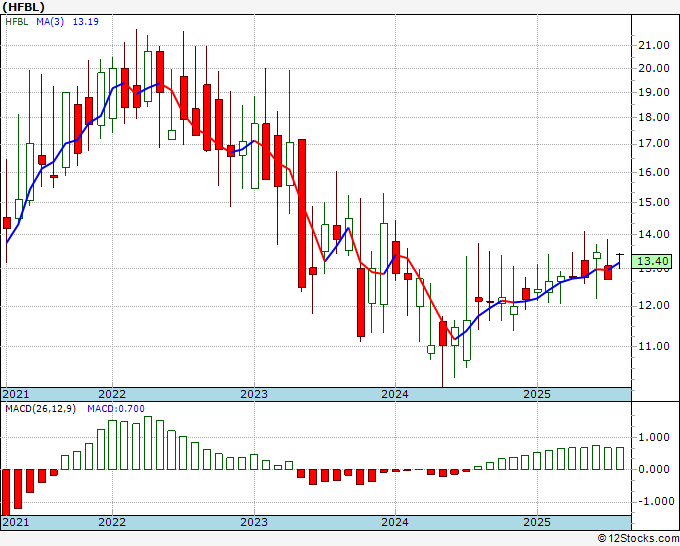The width and height of the screenshot is (680, 546).
Task: Open the 12Stocks.com copyright link
Action: [x=638, y=539]
